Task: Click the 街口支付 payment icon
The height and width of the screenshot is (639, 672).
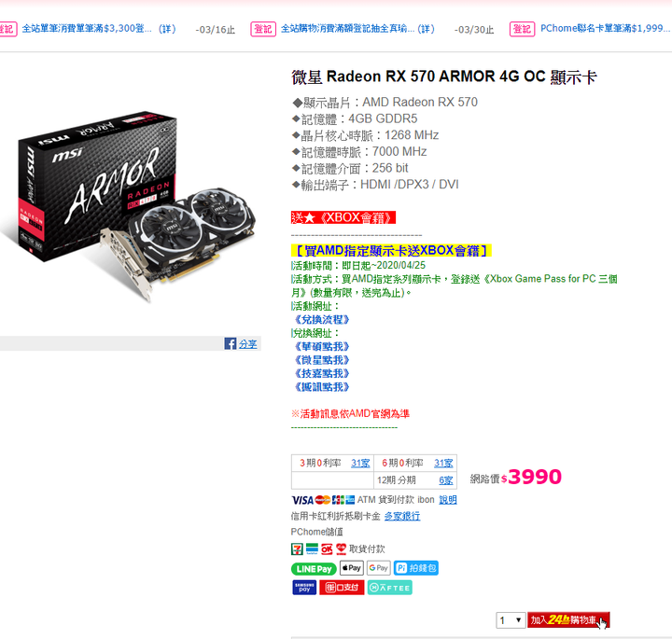Action: coord(342,588)
